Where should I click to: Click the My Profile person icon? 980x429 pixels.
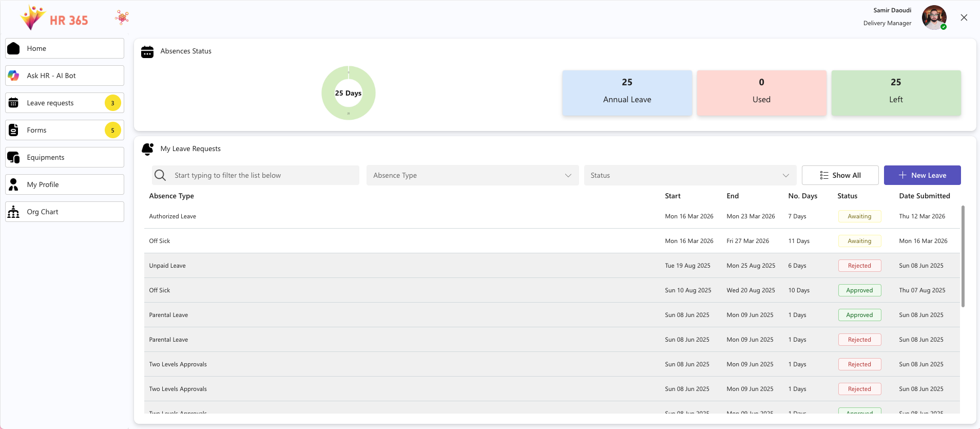pyautogui.click(x=14, y=184)
